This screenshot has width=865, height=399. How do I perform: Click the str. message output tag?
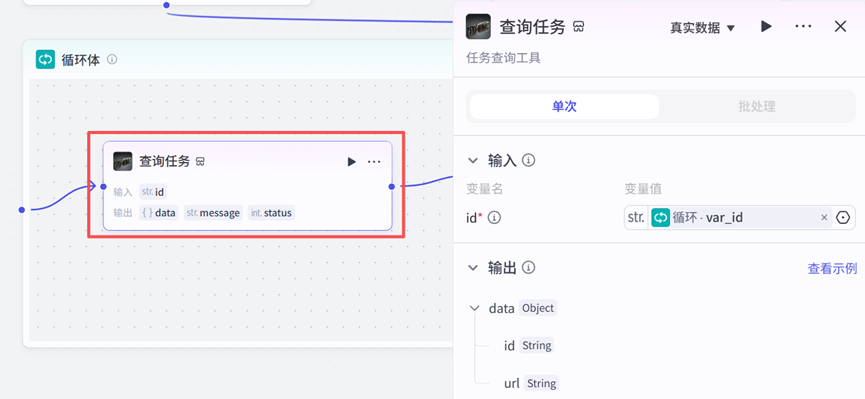click(213, 213)
